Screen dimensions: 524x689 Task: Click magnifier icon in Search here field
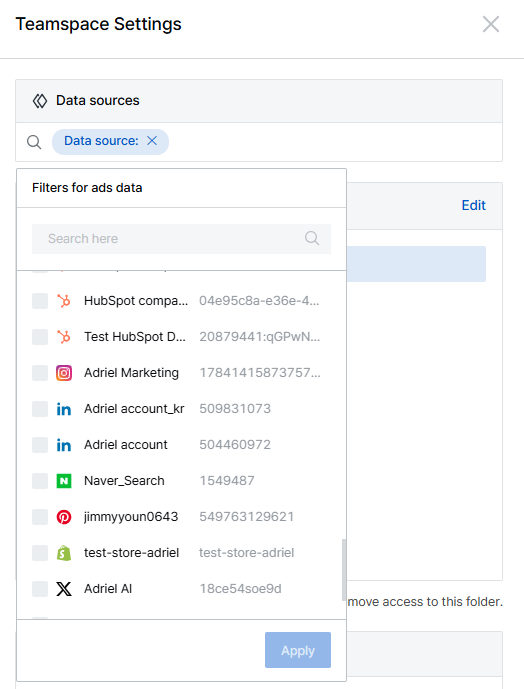(312, 239)
